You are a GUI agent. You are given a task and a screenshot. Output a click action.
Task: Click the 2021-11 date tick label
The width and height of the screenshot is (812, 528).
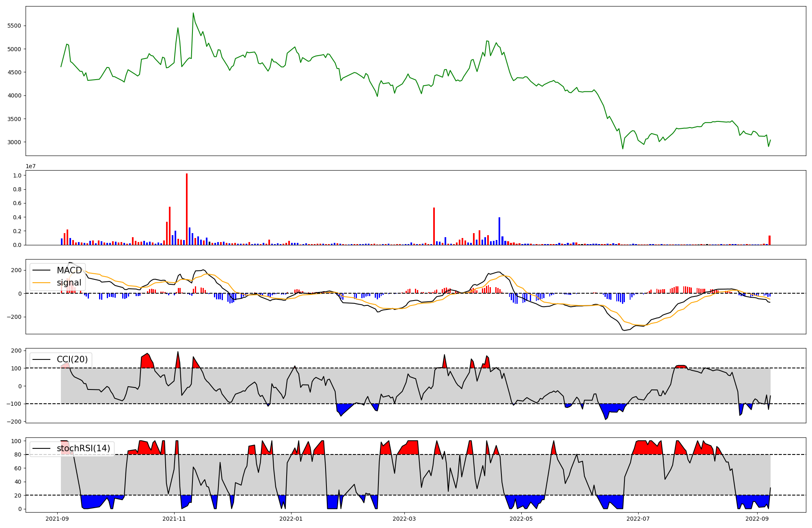[x=174, y=519]
